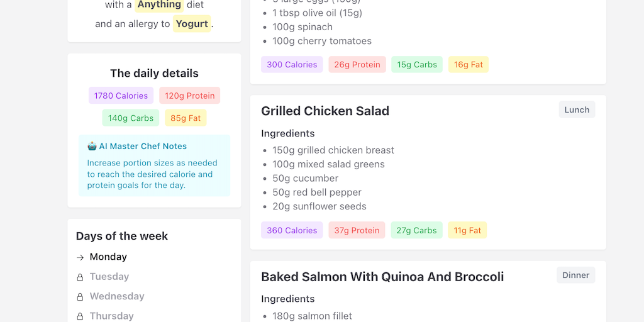Open Wednesday's meal plan

pyautogui.click(x=117, y=296)
